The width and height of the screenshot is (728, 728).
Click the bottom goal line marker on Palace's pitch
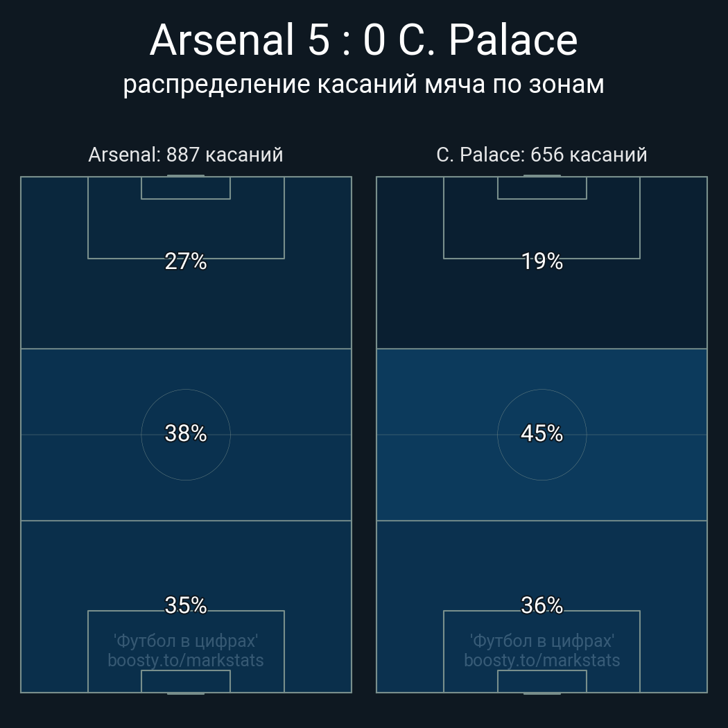click(541, 693)
